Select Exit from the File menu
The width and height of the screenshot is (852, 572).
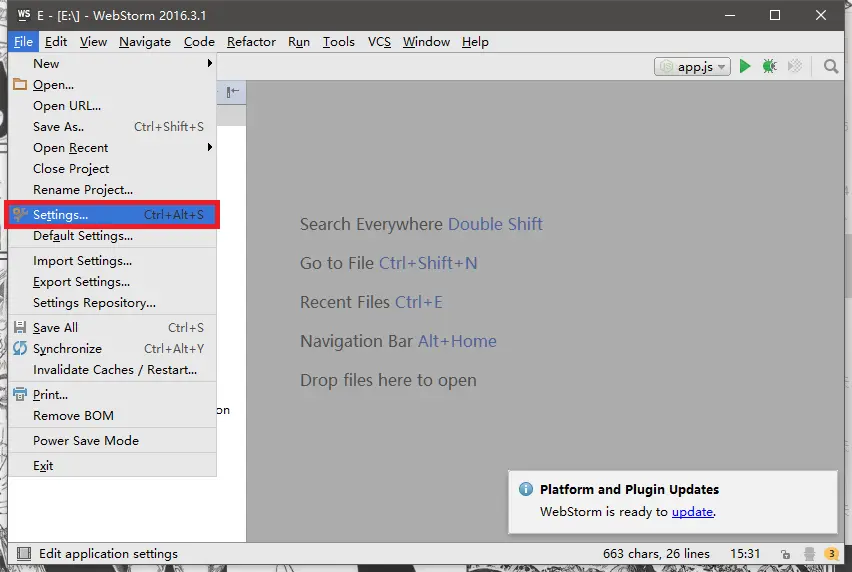112,466
